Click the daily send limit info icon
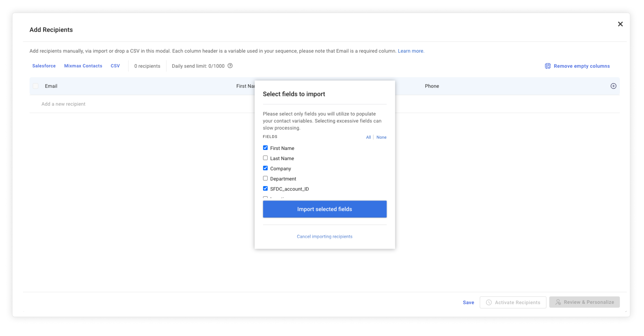The width and height of the screenshot is (644, 336). (x=230, y=66)
